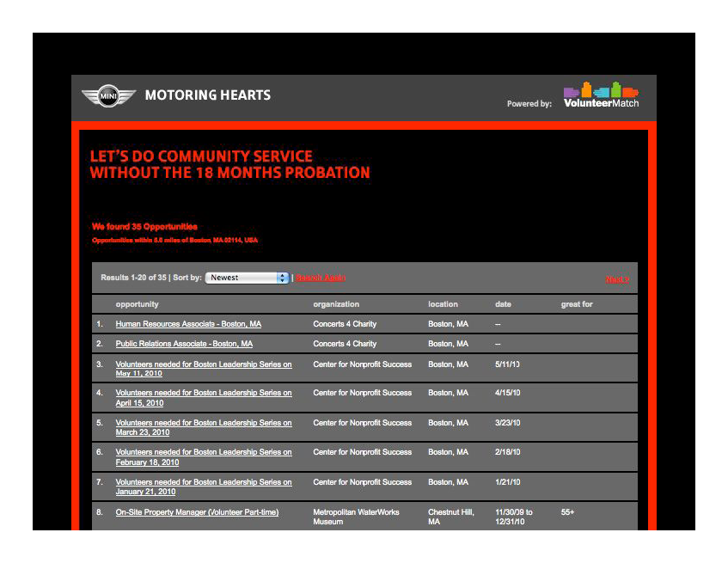
Task: Click the date column header
Action: [x=504, y=304]
